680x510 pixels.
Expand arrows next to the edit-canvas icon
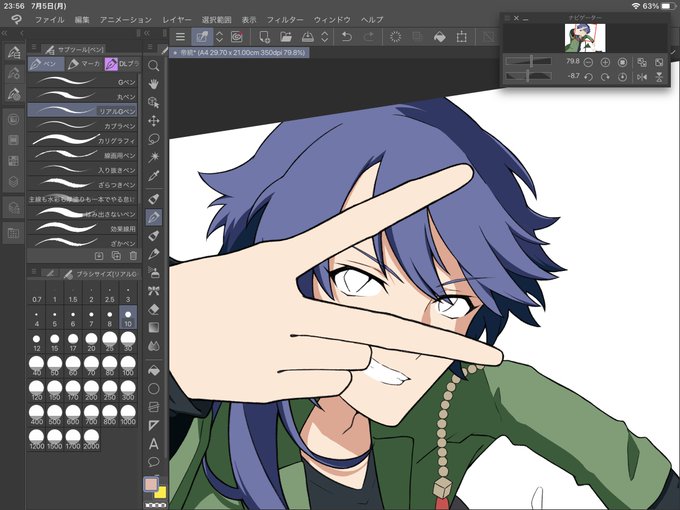219,37
